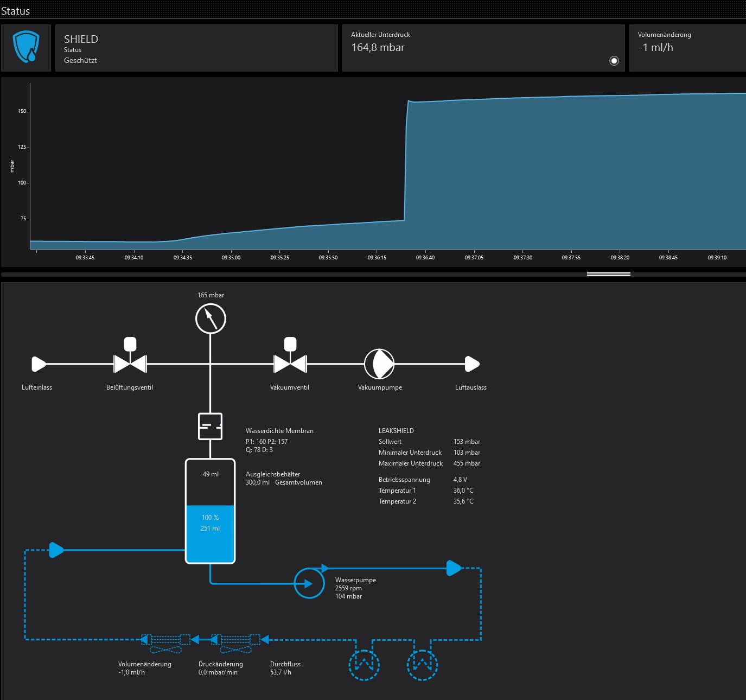Click the SHIELD water drop logo icon
The image size is (746, 700).
(26, 47)
